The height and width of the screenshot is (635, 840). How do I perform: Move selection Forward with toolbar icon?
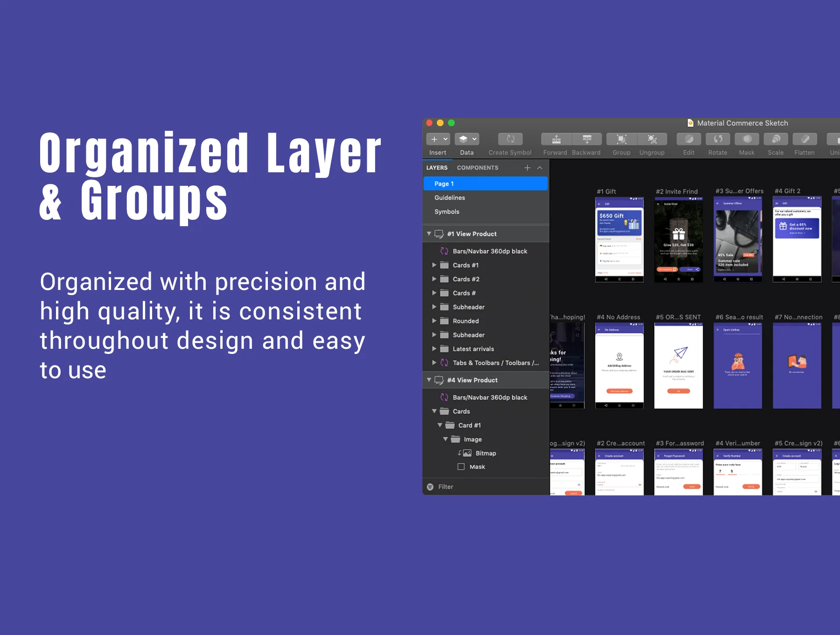point(556,139)
